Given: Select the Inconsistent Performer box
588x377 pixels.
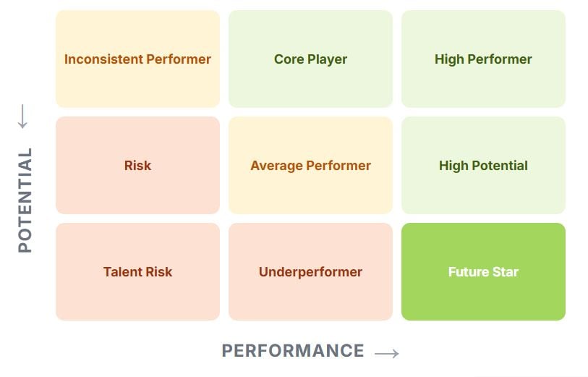Looking at the screenshot, I should click(x=137, y=59).
